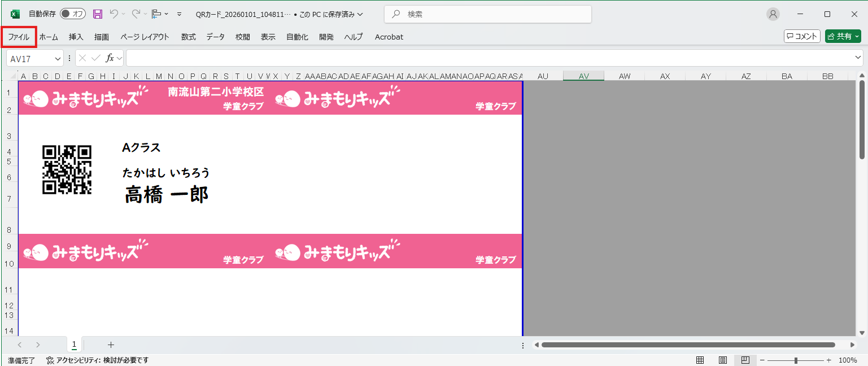Open the user account profile icon
The width and height of the screenshot is (868, 366).
[773, 14]
